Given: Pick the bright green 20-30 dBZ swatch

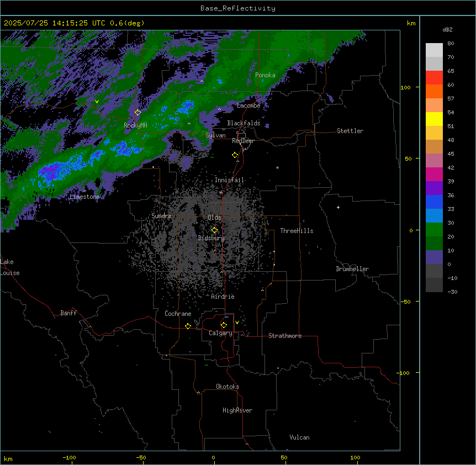Looking at the screenshot, I should [434, 229].
